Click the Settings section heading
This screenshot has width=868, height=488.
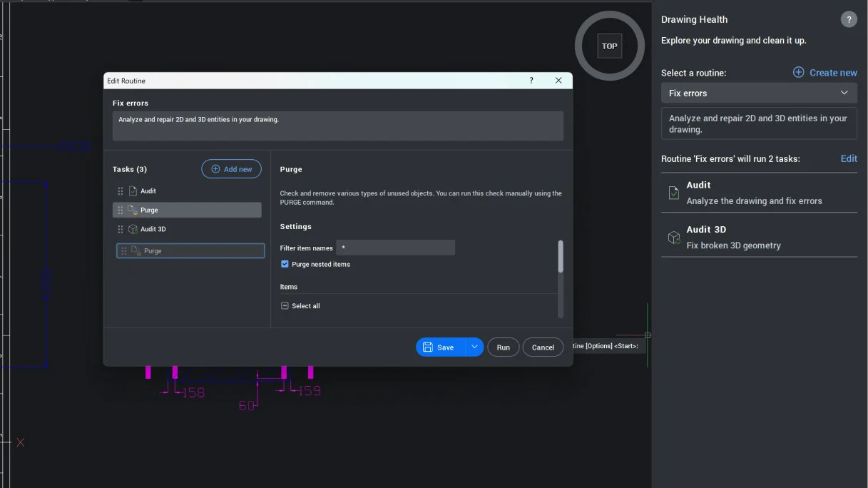(296, 226)
